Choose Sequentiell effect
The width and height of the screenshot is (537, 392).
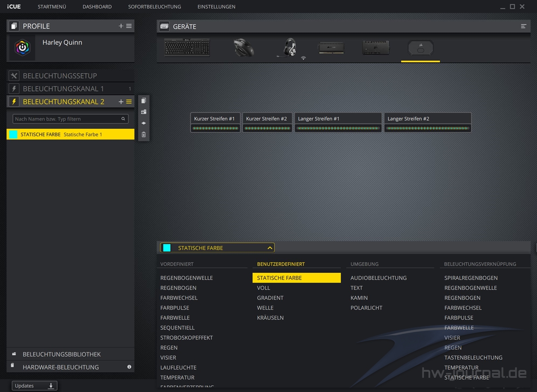[x=178, y=328]
